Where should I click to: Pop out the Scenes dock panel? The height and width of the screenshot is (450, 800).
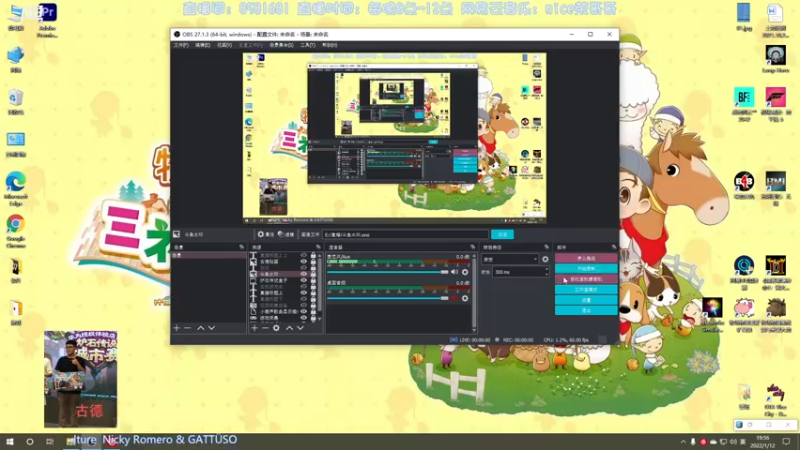[242, 247]
